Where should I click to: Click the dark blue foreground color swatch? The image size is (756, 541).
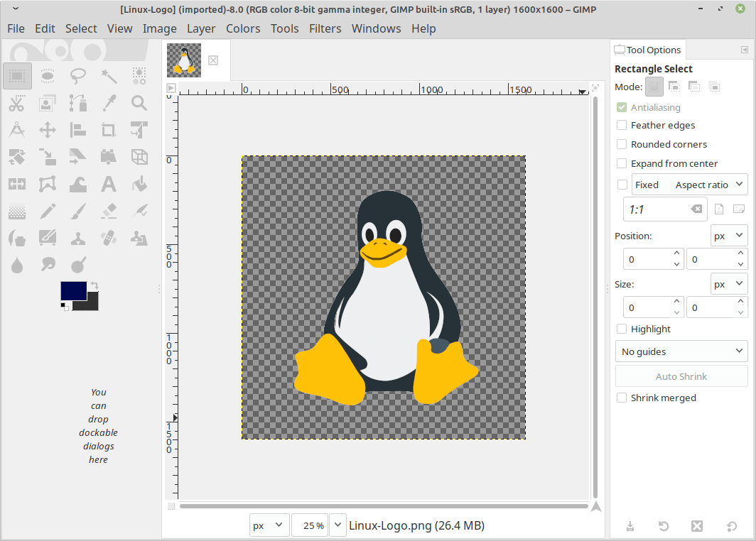pos(73,290)
